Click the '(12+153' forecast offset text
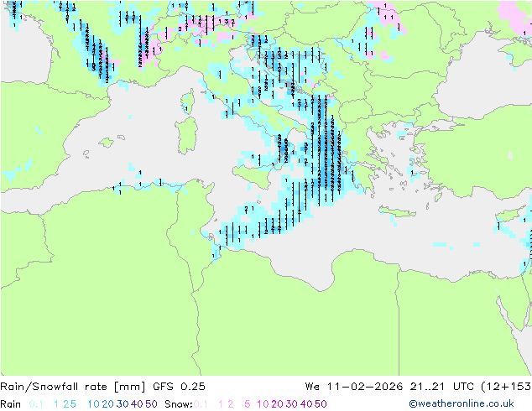Viewport: 532px width, 411px height. (506, 387)
